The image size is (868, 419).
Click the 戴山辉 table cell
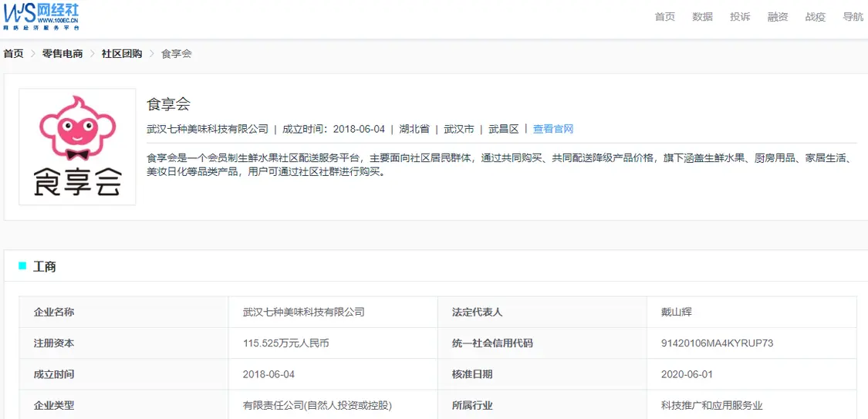[677, 312]
